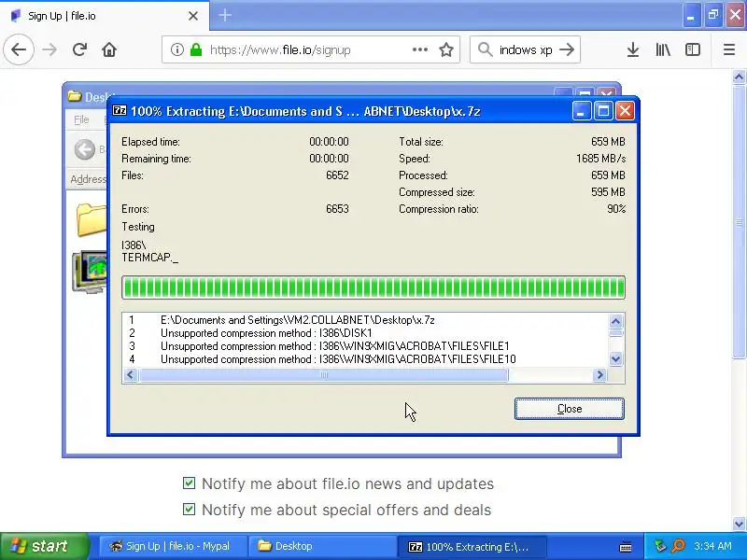Submit search with the arrow button
The height and width of the screenshot is (560, 747).
pos(567,49)
